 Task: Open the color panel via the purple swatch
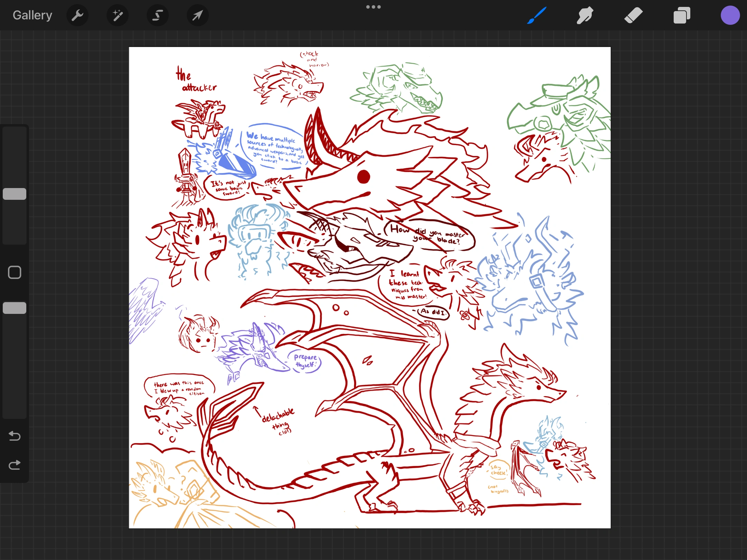click(730, 15)
